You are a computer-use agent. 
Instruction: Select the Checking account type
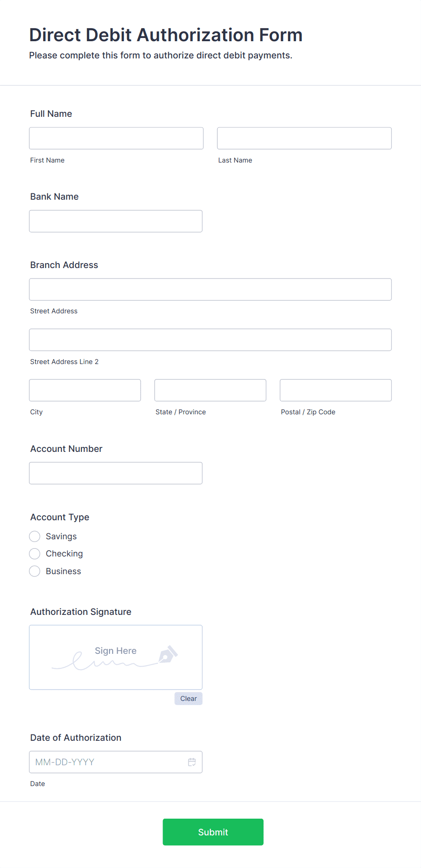click(34, 553)
